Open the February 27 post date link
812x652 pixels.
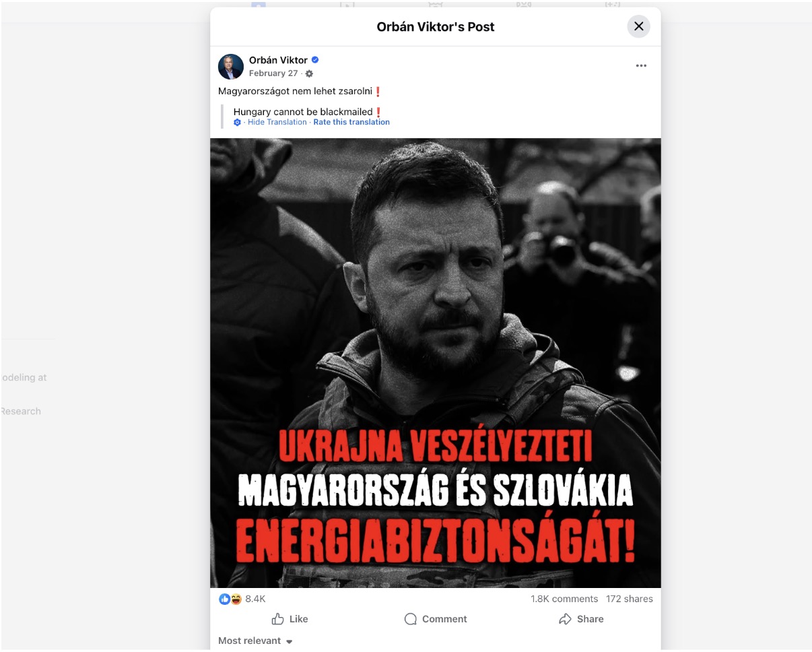coord(273,73)
